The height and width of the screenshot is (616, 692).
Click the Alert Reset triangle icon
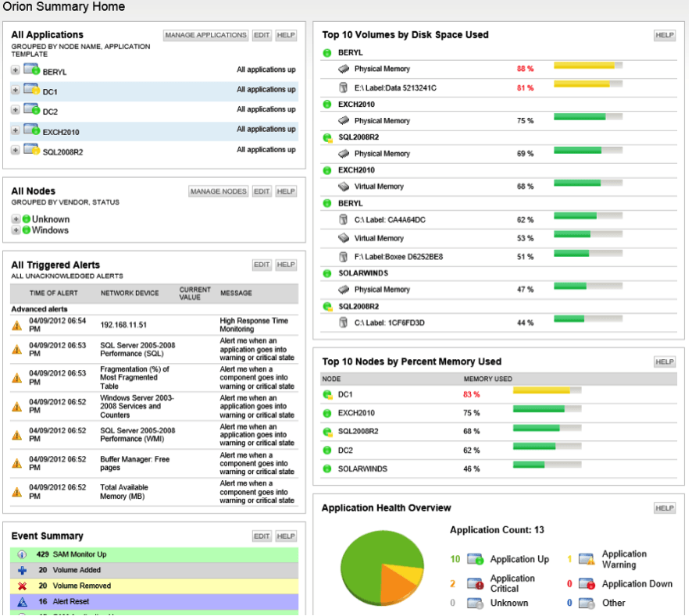(22, 601)
